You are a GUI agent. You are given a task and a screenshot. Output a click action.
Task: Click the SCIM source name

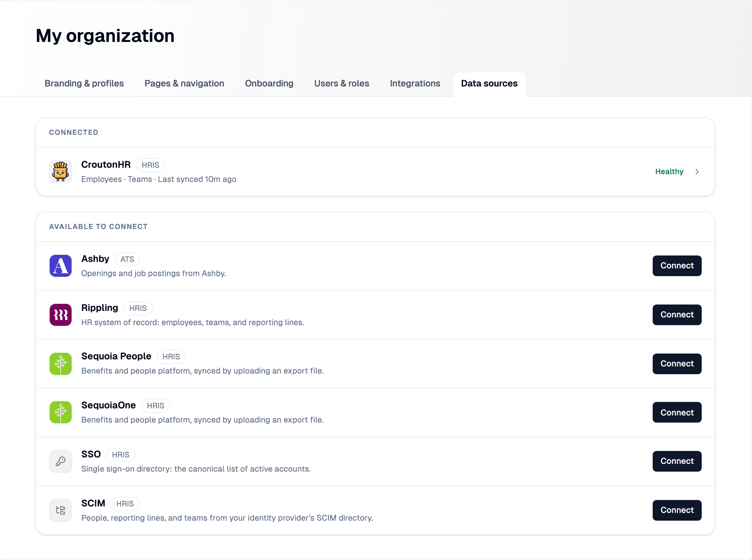[x=93, y=503]
